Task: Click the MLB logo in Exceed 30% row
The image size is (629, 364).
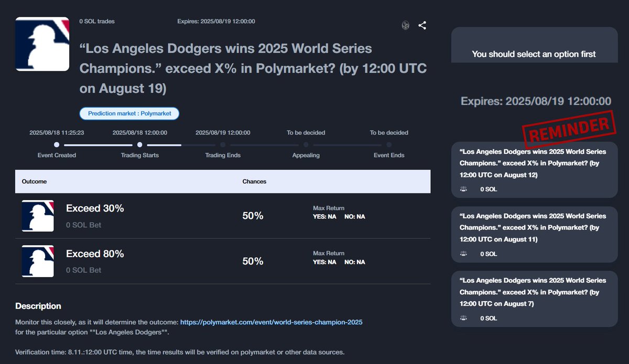Action: (x=38, y=216)
